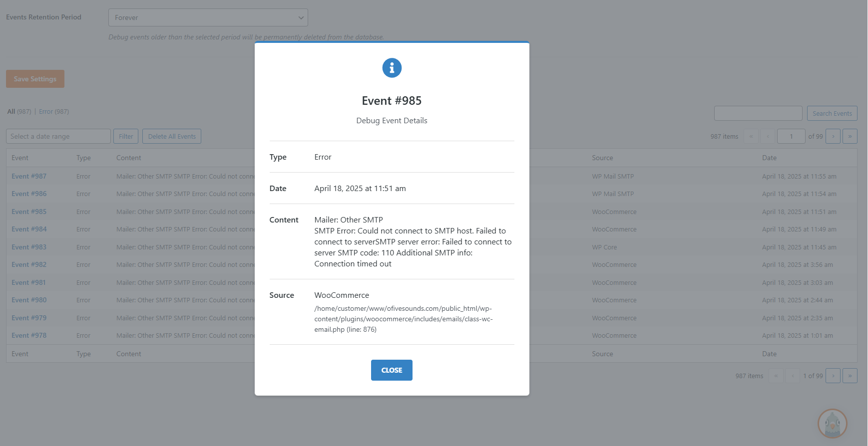Click the Type column header at top

83,158
